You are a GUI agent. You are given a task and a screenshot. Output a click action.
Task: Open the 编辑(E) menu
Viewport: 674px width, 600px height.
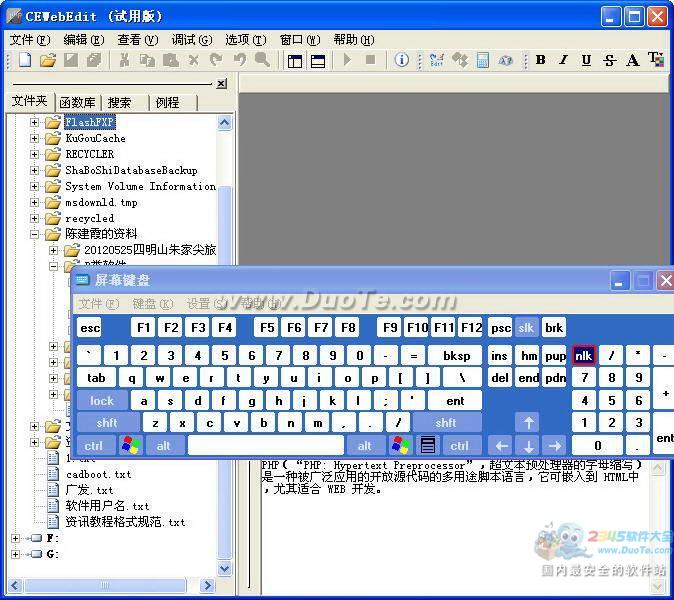point(83,40)
